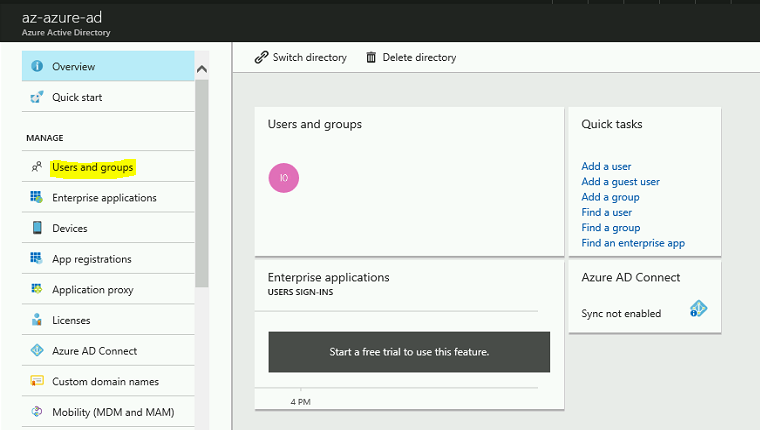Click the App registrations grid icon
Image resolution: width=760 pixels, height=430 pixels.
[x=36, y=258]
